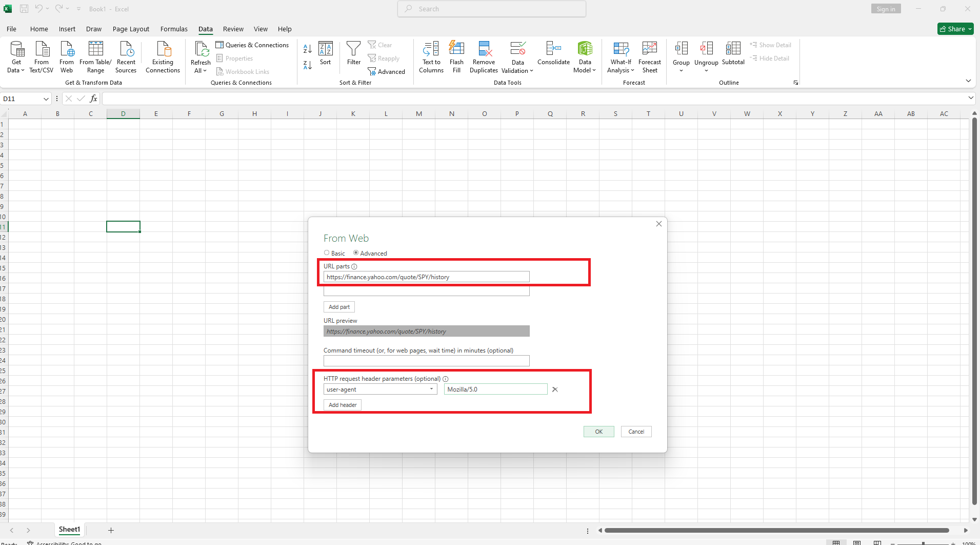Sort Z to A descending

307,65
